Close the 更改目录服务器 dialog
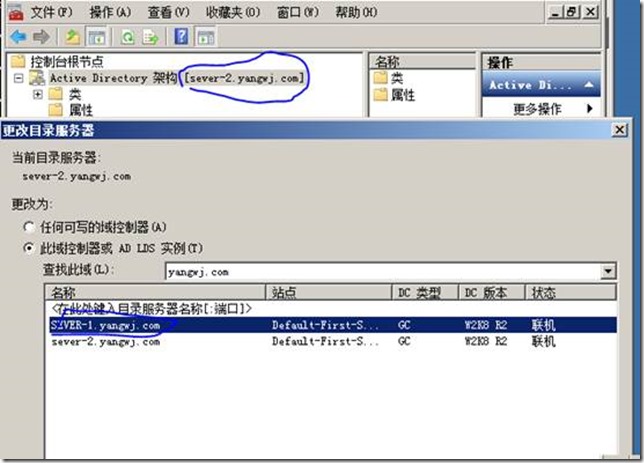Image resolution: width=644 pixels, height=463 pixels. (x=619, y=130)
